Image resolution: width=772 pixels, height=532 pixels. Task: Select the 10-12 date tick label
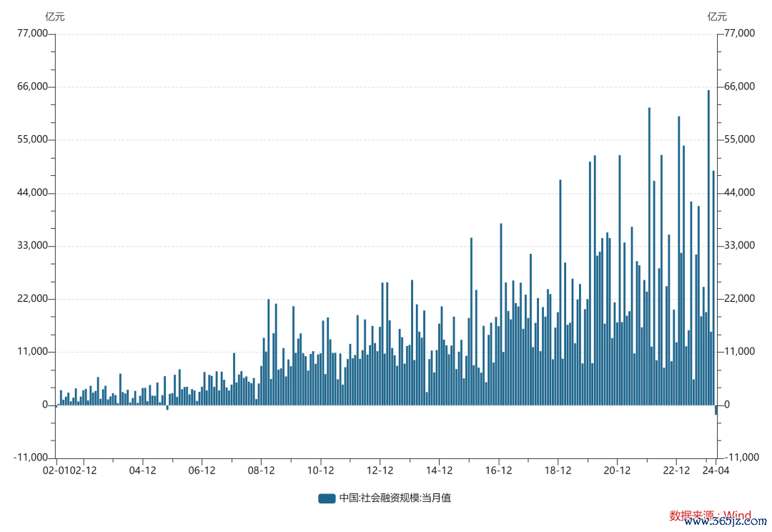click(321, 471)
